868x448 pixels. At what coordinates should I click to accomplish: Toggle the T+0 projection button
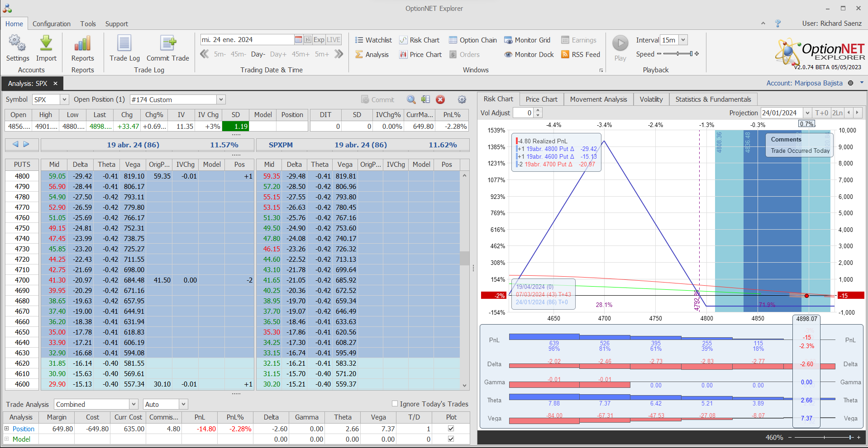tap(821, 113)
